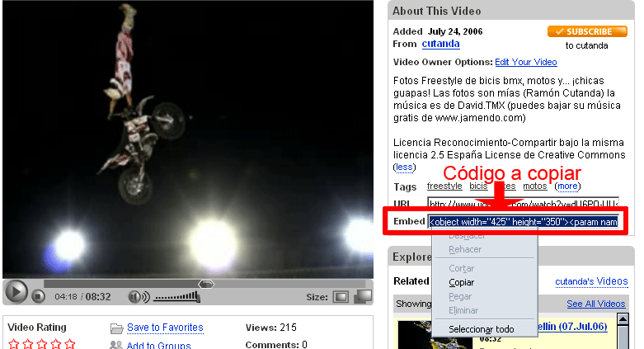Click the video progress bar scrubber handle
Image resolution: width=644 pixels, height=349 pixels.
206,284
